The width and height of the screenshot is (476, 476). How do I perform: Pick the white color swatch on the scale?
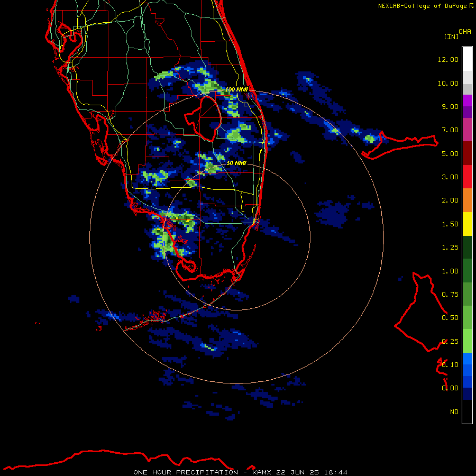point(467,59)
